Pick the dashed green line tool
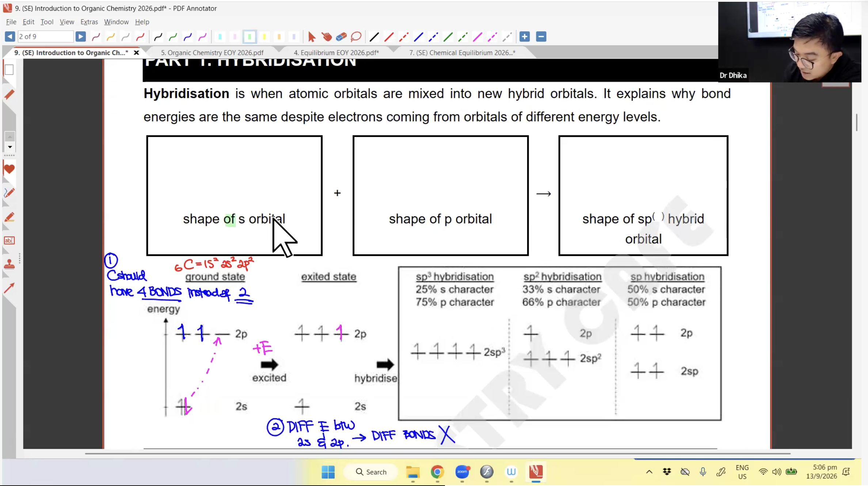Viewport: 868px width, 486px height. click(463, 37)
